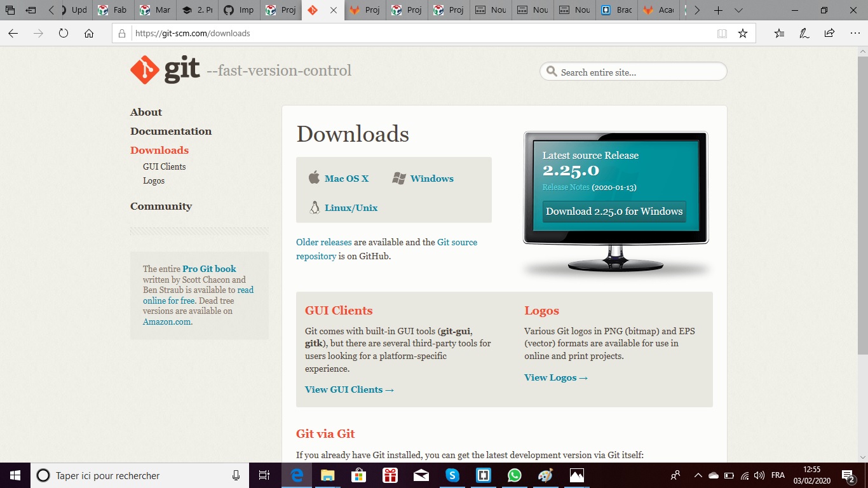The height and width of the screenshot is (488, 868).
Task: Open Microsoft Store from taskbar
Action: click(x=359, y=475)
